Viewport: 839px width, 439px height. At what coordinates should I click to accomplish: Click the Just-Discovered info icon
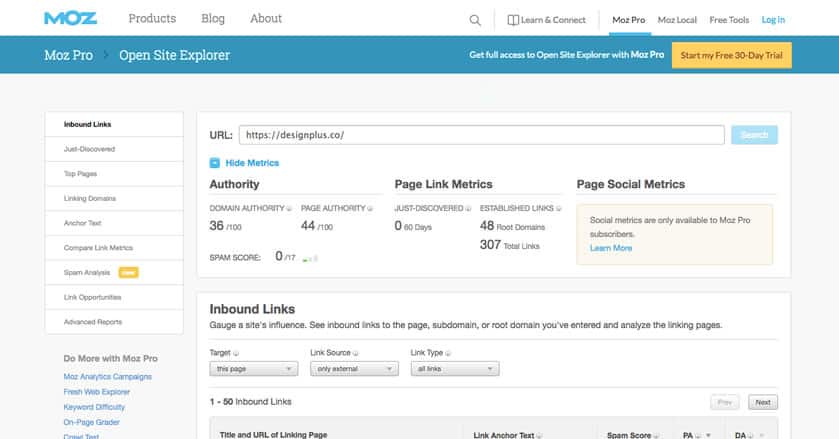tap(468, 208)
